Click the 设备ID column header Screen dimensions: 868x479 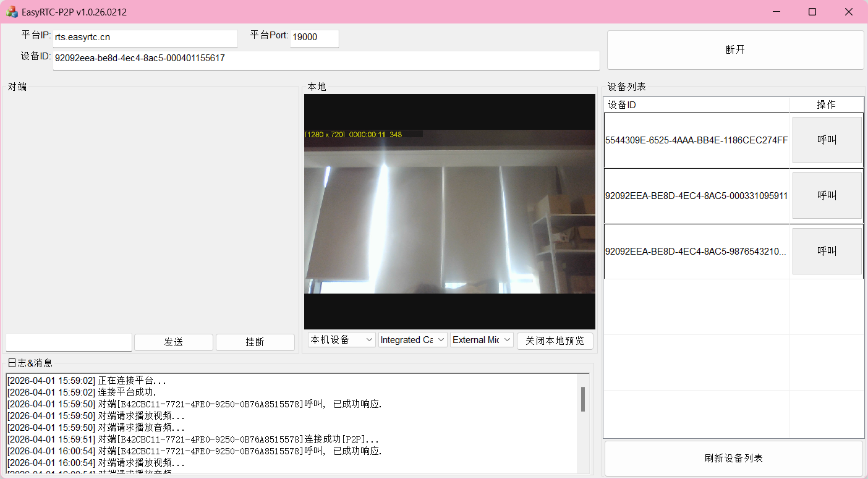[696, 105]
